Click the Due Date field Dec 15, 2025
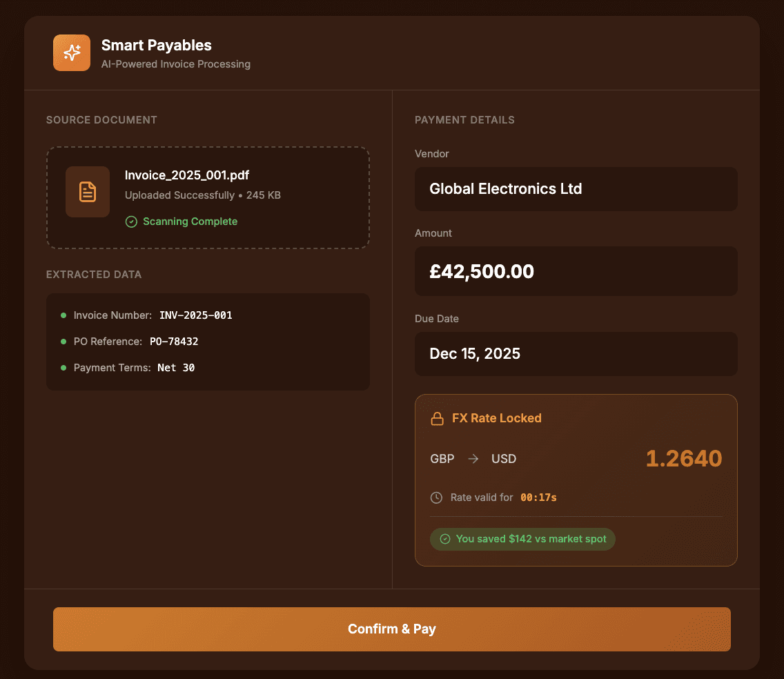 click(576, 354)
